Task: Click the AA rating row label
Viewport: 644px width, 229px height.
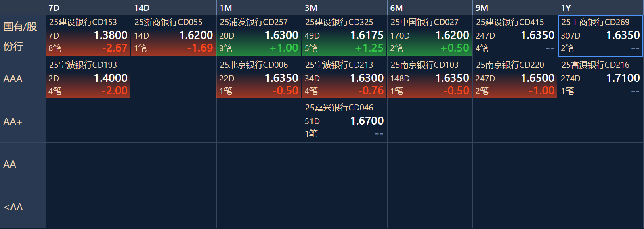Action: [23, 164]
